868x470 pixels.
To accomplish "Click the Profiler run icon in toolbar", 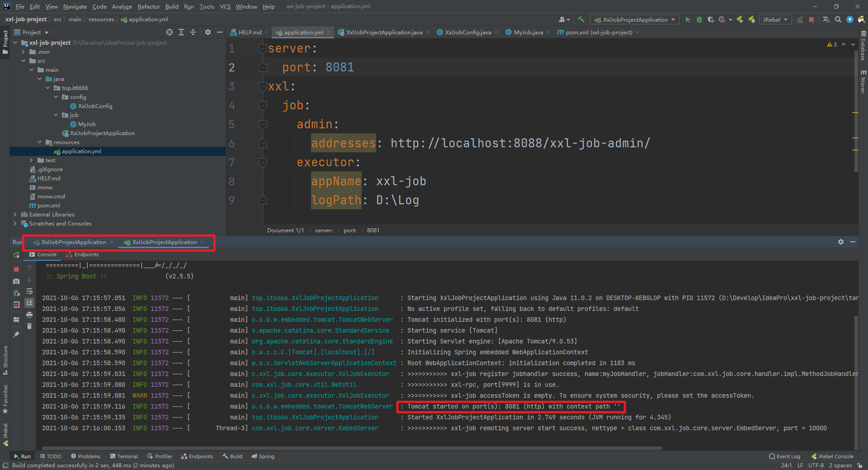I will (x=722, y=19).
